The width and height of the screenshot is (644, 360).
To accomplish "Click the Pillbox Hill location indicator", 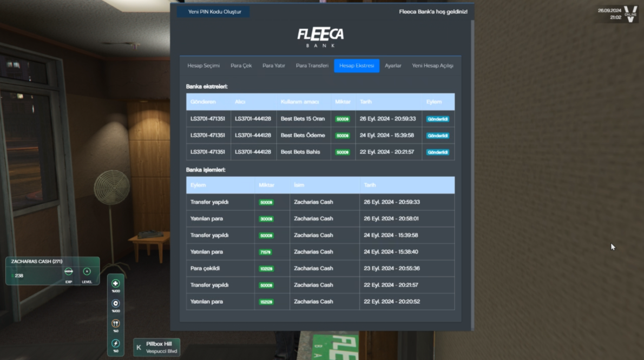I will coord(156,347).
